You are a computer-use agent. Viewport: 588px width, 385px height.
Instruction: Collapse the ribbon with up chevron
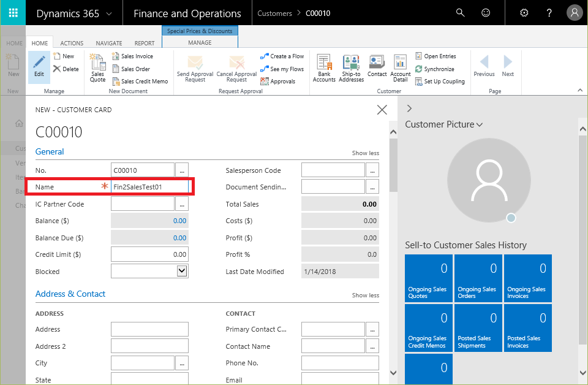pos(580,90)
